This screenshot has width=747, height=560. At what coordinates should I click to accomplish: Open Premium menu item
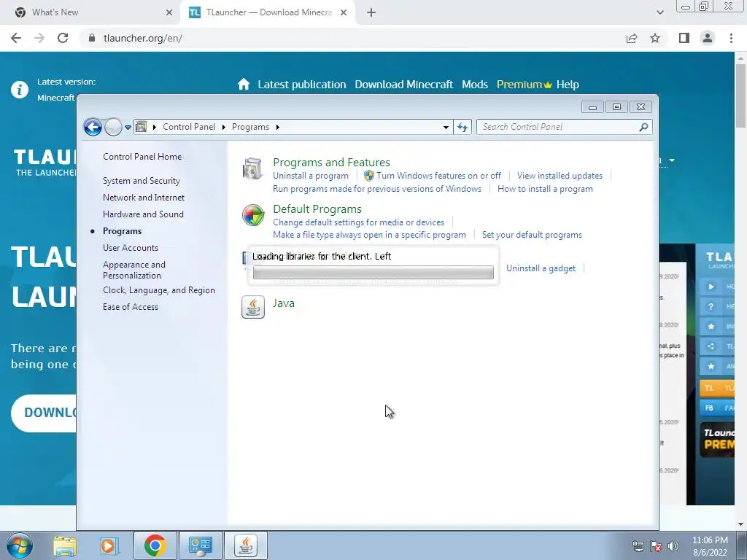[524, 85]
